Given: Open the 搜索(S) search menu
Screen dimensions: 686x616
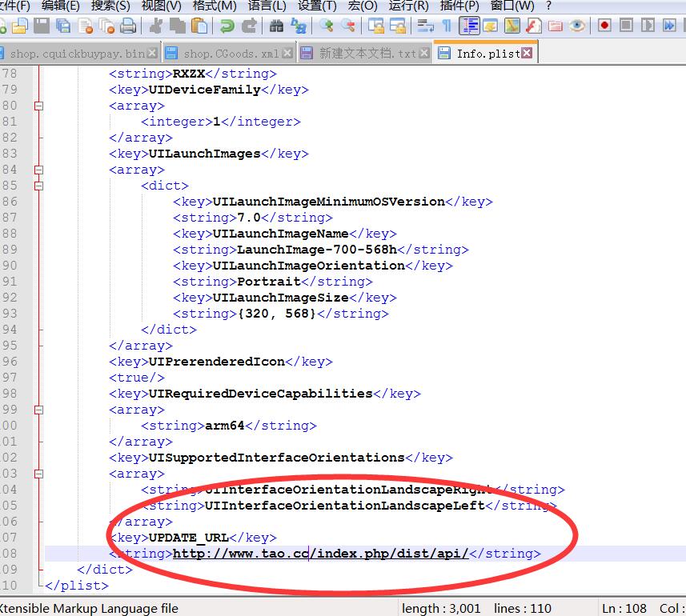Looking at the screenshot, I should (x=110, y=6).
